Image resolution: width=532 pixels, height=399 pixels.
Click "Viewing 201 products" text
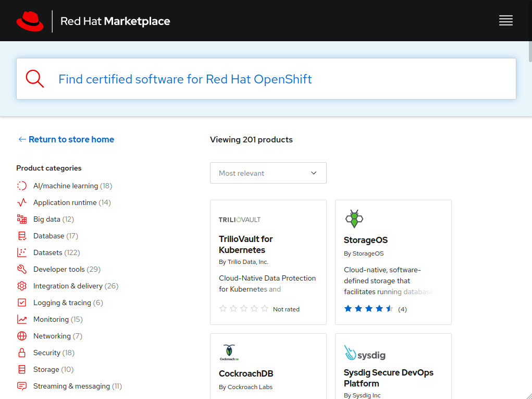[x=251, y=139]
